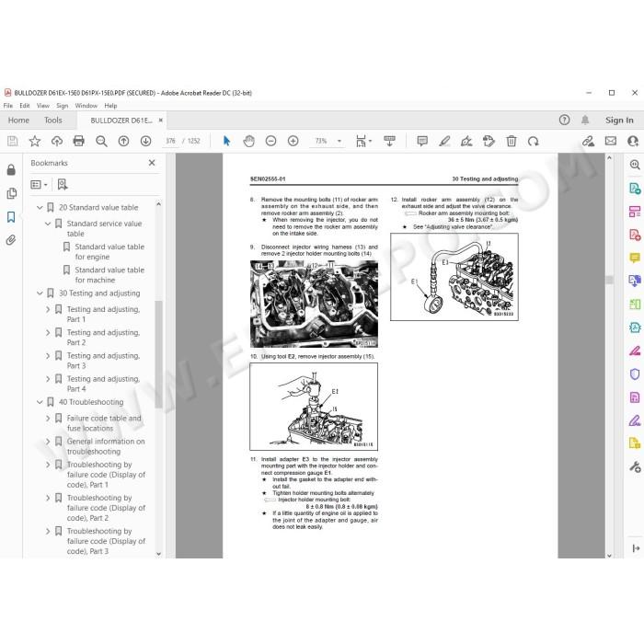Open the File menu
Viewport: 644px width, 644px height.
pyautogui.click(x=7, y=106)
